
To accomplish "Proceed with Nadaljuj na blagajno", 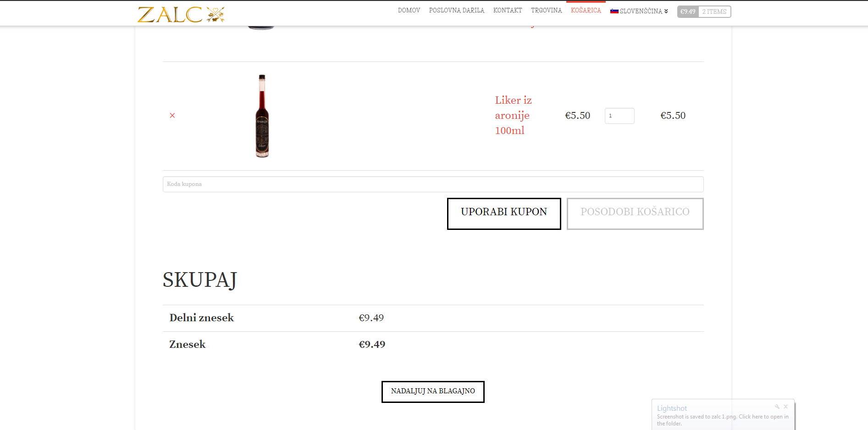I will pyautogui.click(x=432, y=391).
